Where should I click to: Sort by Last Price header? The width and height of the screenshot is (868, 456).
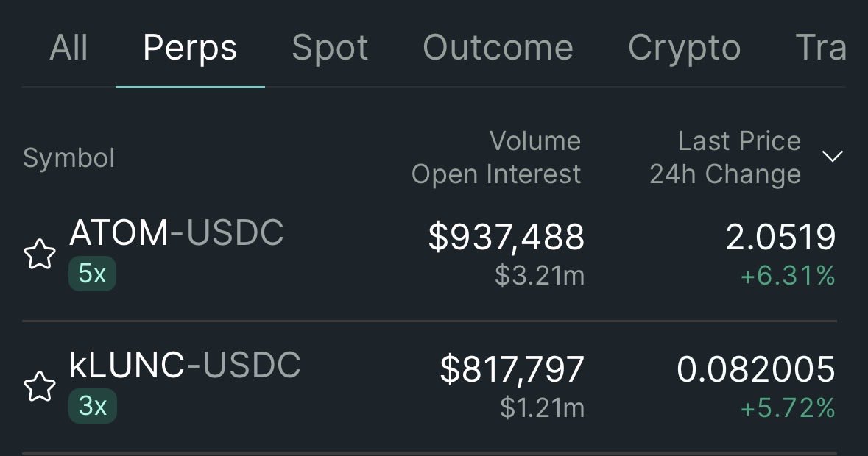click(740, 141)
